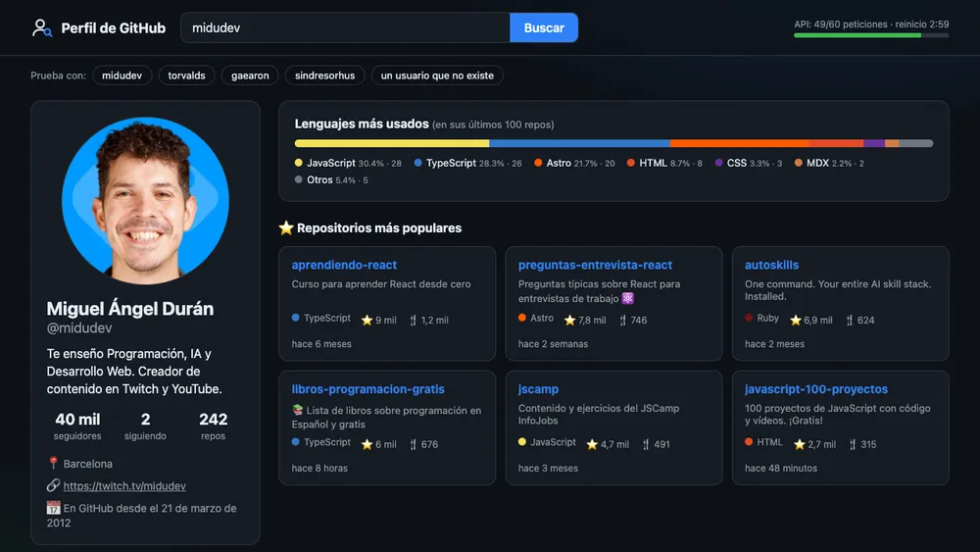Screen dimensions: 980x552
Task: Click the Perfil de GitHub title
Action: pyautogui.click(x=113, y=28)
